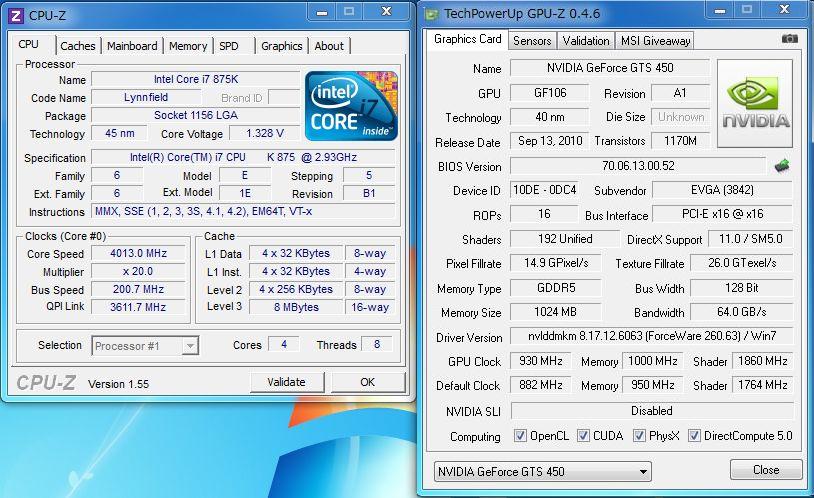Click the DirectX Support value 11.0 / SM5.0
Image resolution: width=814 pixels, height=498 pixels.
coord(750,239)
